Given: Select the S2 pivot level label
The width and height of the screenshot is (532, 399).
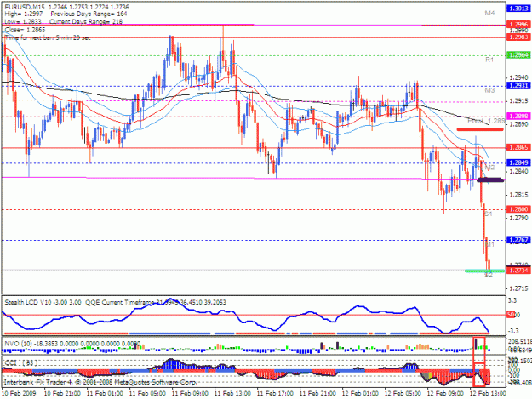Looking at the screenshot, I should 489,276.
